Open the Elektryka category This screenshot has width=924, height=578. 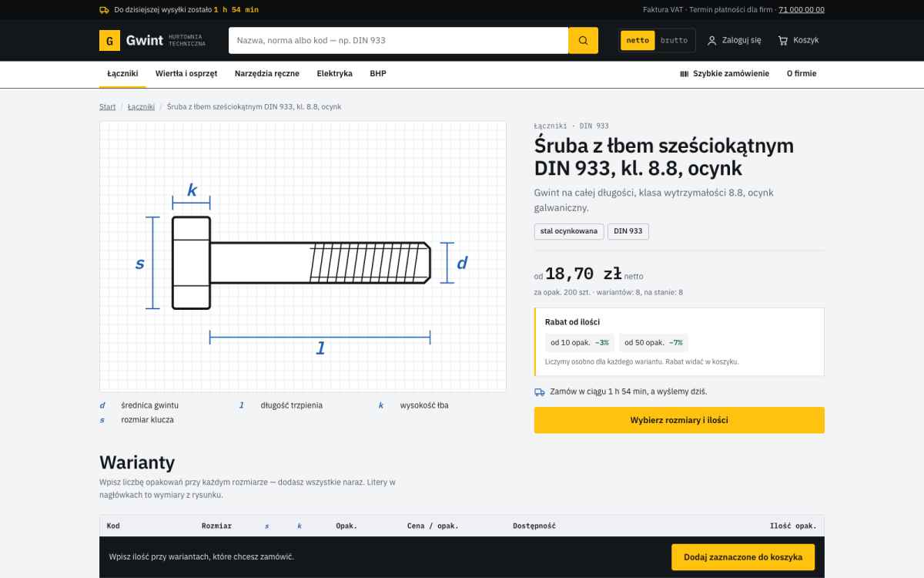(334, 74)
